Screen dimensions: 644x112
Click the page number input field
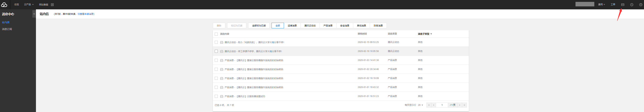point(442,105)
